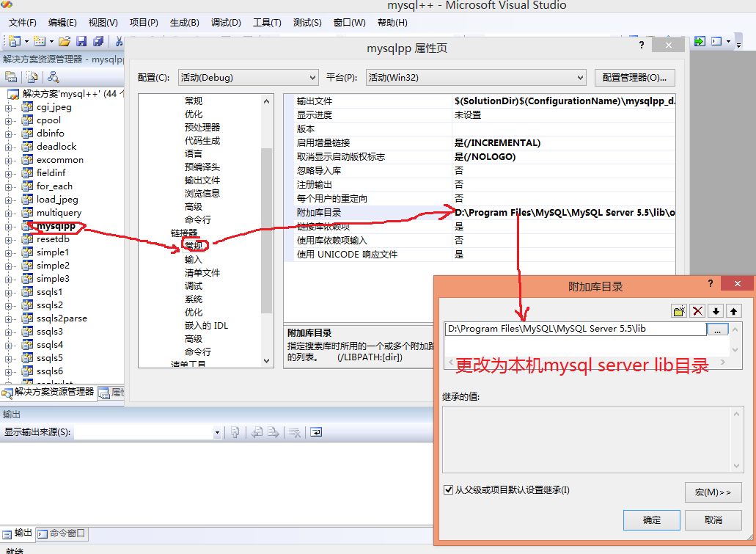Click the red X delete line icon

[697, 311]
